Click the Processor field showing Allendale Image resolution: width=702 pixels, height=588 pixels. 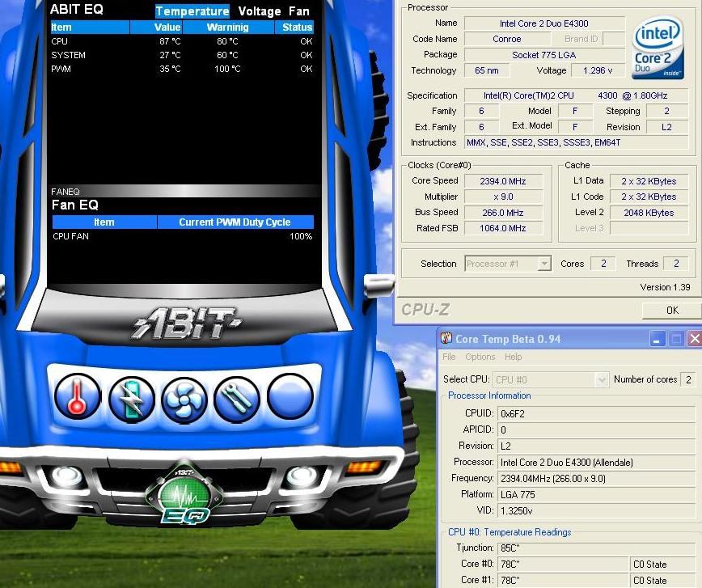click(595, 462)
